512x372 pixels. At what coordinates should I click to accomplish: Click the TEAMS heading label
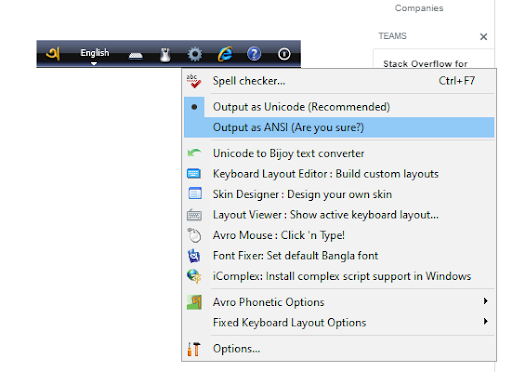point(392,36)
